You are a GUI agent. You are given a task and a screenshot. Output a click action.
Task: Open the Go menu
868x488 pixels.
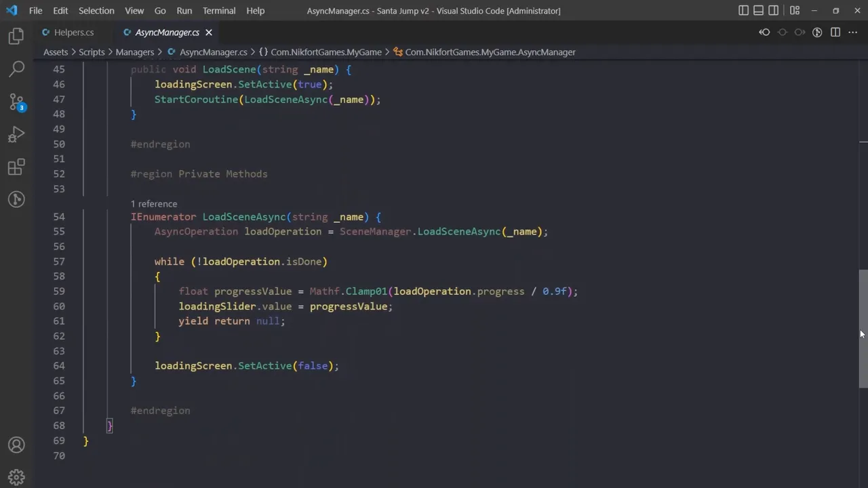pyautogui.click(x=160, y=11)
